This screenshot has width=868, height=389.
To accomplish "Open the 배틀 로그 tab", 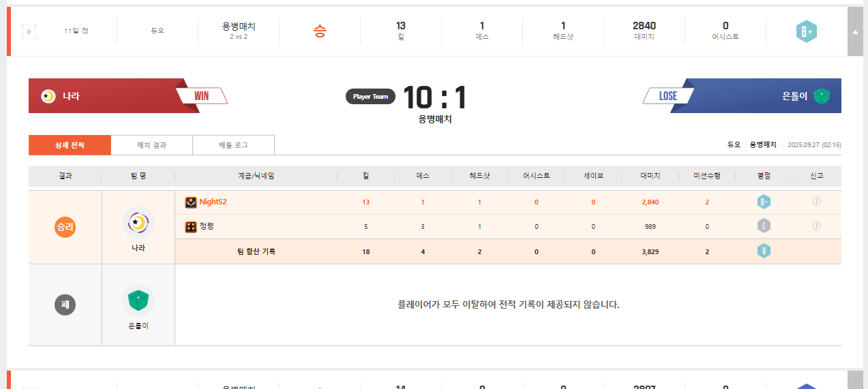I will click(x=233, y=145).
